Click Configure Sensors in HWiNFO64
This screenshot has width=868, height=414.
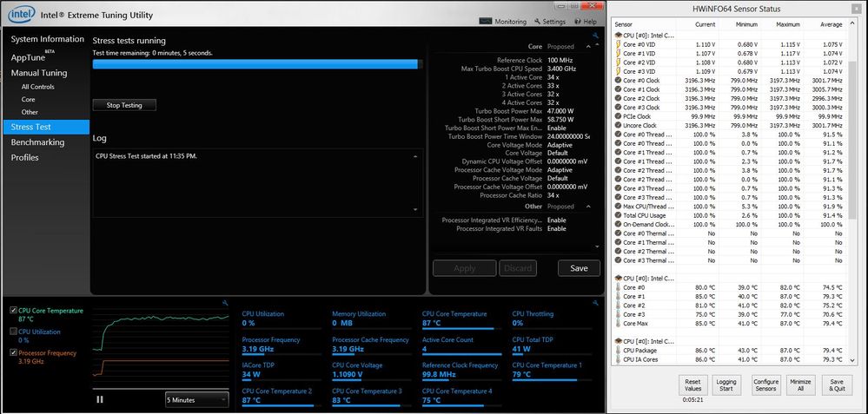(x=765, y=385)
